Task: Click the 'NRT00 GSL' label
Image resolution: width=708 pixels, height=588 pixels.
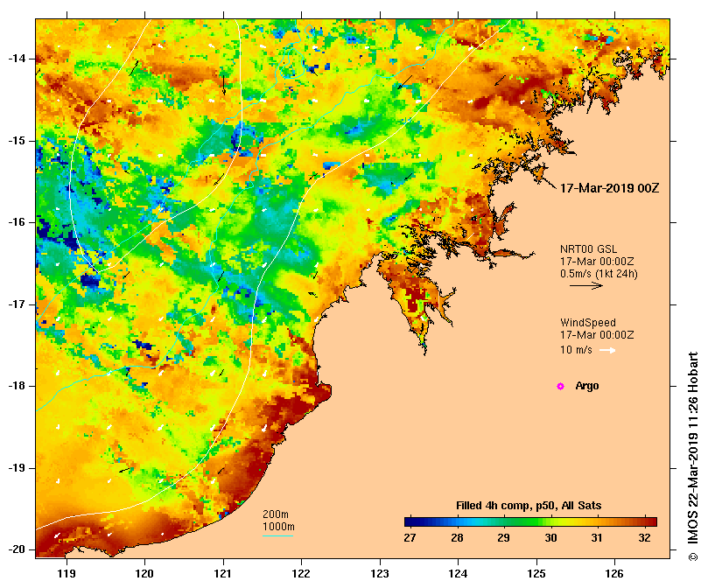Action: click(x=588, y=249)
